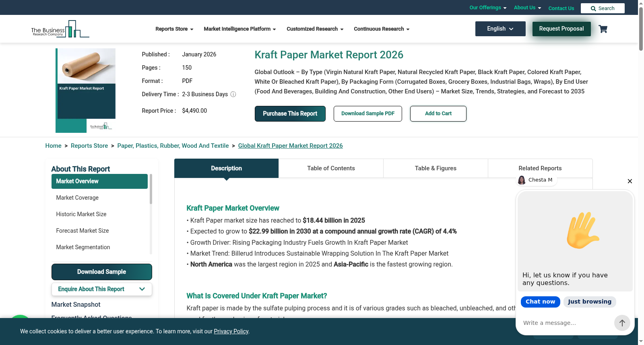
Task: Open the shopping cart icon
Action: tap(603, 29)
